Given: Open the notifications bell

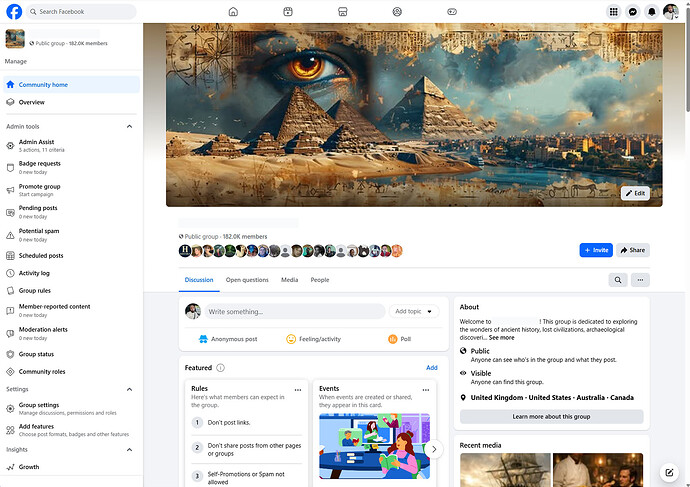Looking at the screenshot, I should tap(652, 12).
